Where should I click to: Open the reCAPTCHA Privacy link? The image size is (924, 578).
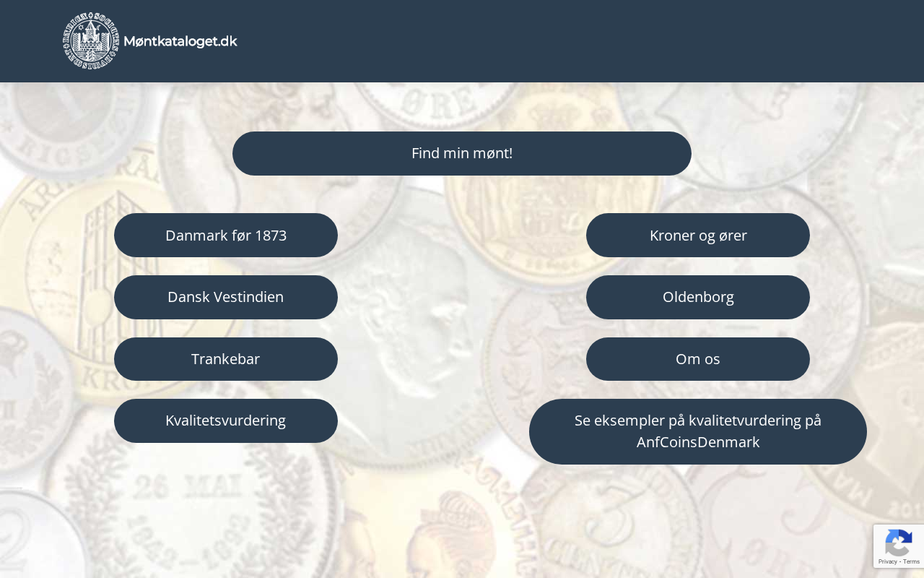click(x=887, y=561)
